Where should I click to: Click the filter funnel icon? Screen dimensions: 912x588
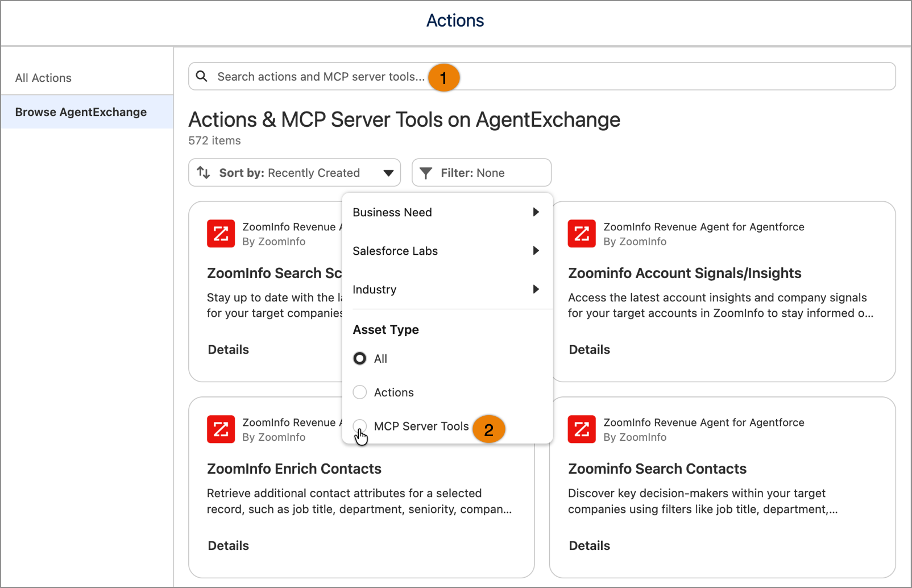pyautogui.click(x=426, y=173)
